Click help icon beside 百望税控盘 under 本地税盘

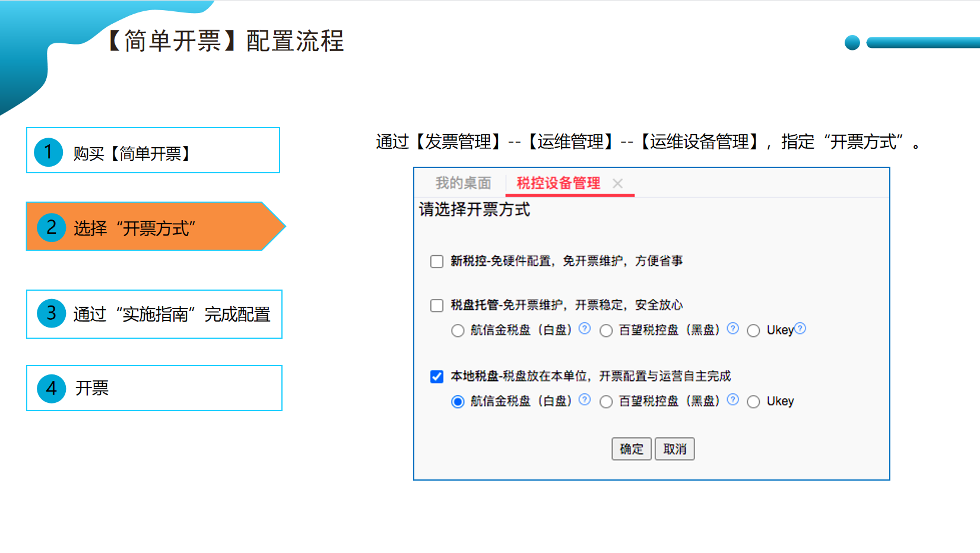click(733, 399)
